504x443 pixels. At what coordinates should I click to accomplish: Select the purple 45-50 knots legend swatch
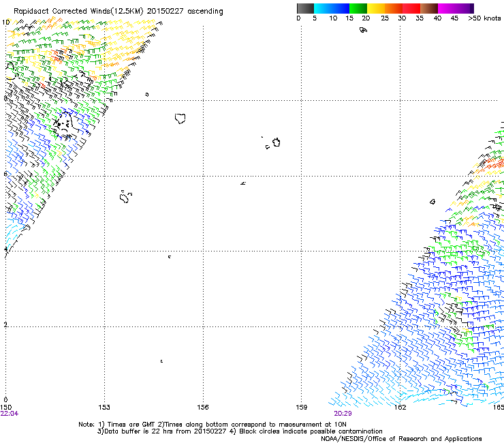click(x=464, y=8)
